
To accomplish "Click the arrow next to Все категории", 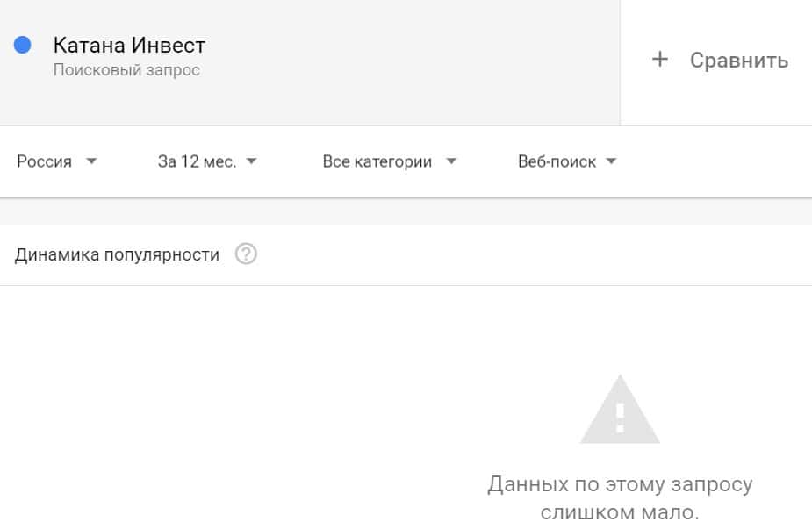I will [451, 161].
